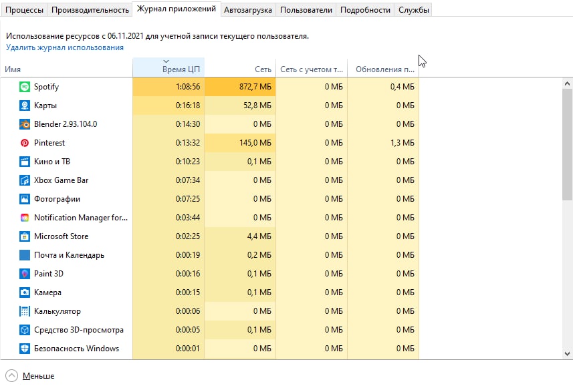Click the Удалить журнал использования link
This screenshot has width=573, height=392.
(x=65, y=47)
